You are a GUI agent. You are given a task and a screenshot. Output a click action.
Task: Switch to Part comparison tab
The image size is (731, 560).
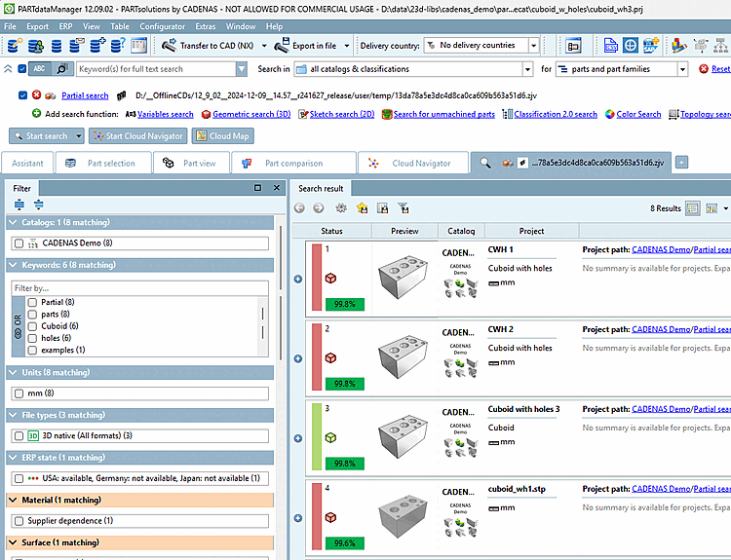pyautogui.click(x=293, y=163)
